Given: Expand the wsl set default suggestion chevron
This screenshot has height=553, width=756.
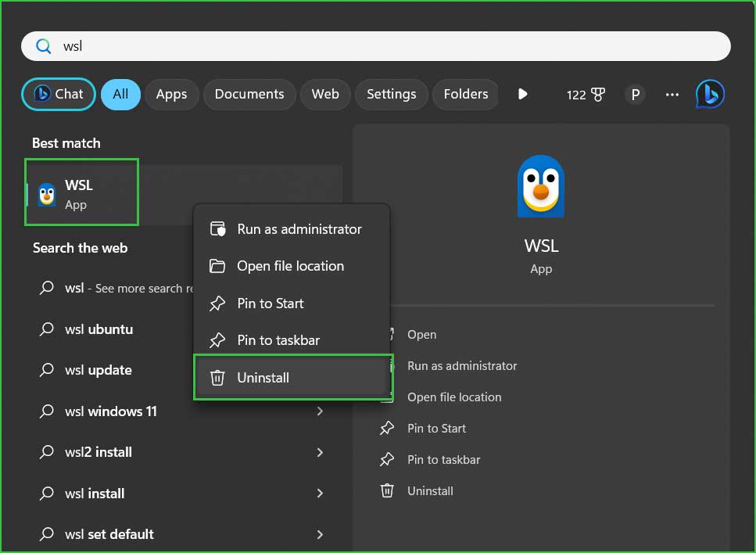Looking at the screenshot, I should pyautogui.click(x=320, y=534).
